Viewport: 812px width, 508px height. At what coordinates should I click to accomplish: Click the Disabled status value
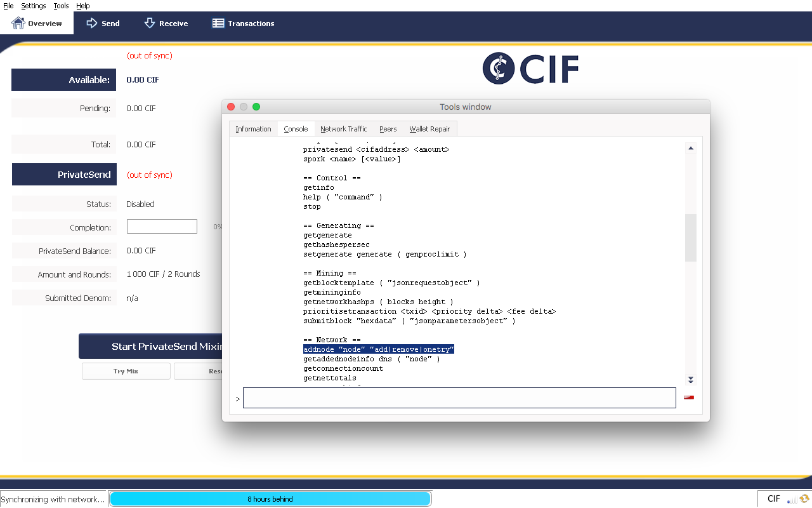140,204
